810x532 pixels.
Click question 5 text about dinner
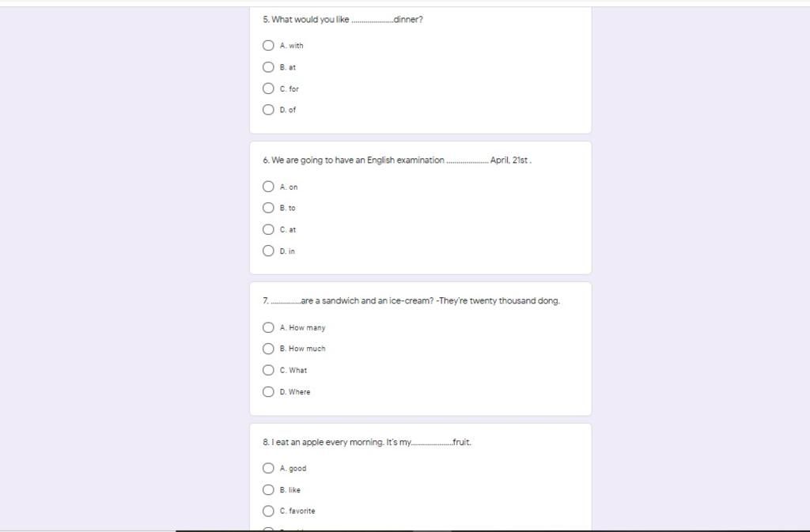[343, 20]
